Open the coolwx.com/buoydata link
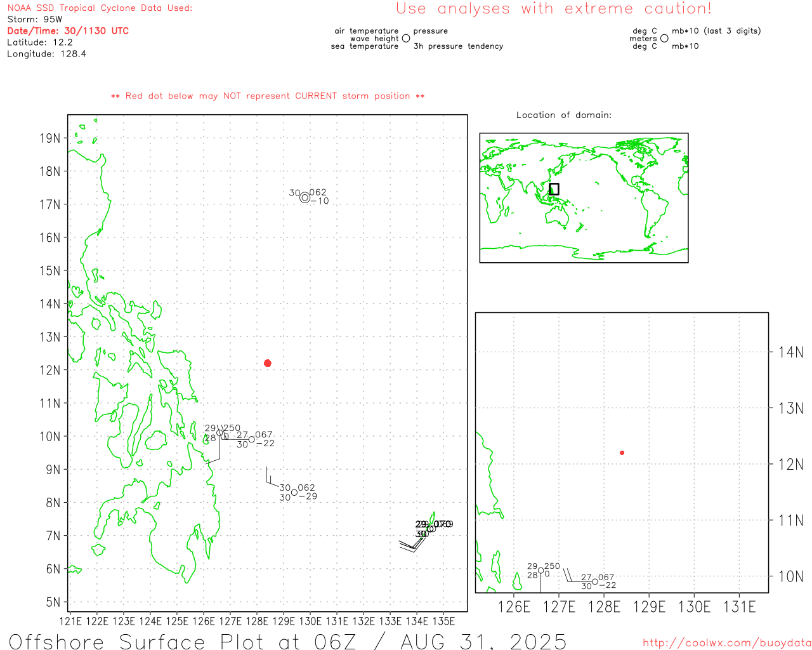The image size is (812, 650). click(727, 643)
